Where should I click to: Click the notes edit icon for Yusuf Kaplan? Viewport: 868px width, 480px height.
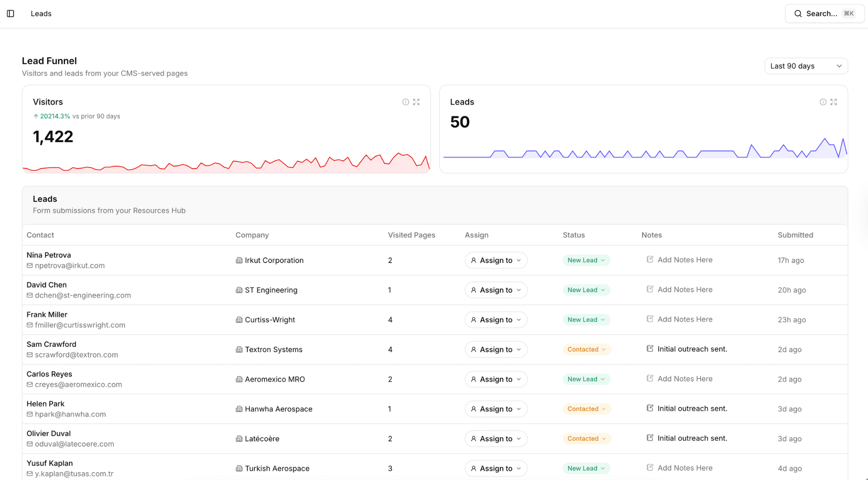650,468
